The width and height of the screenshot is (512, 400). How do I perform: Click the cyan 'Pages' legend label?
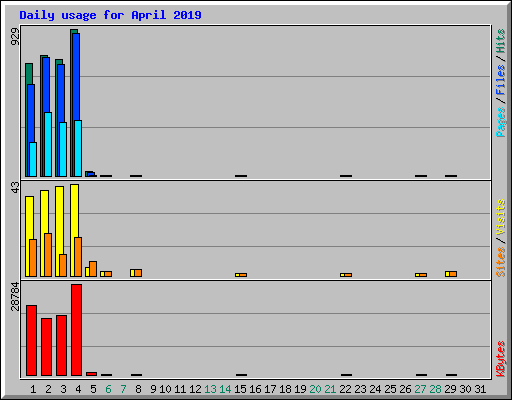pos(501,122)
